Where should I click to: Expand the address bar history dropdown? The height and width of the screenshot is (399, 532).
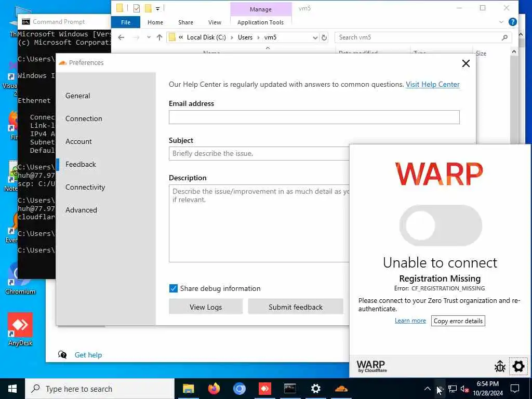click(315, 37)
